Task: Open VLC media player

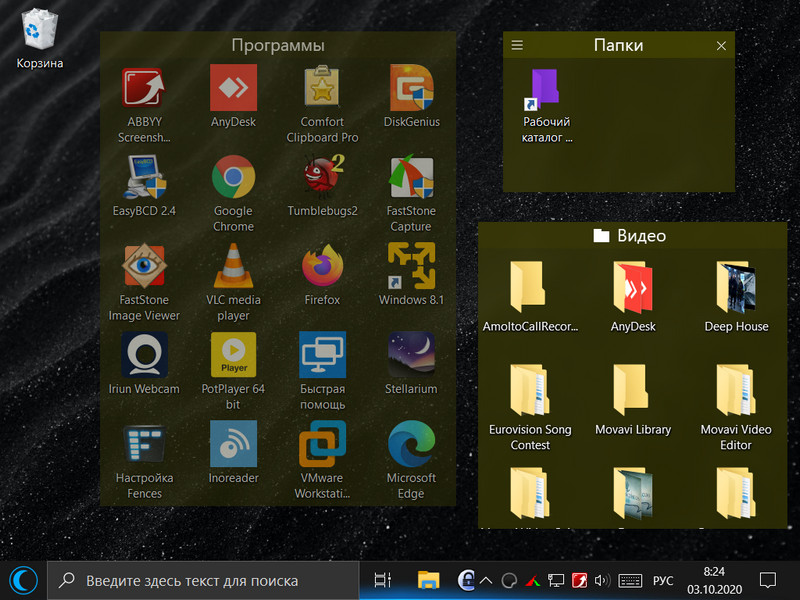Action: click(x=233, y=282)
